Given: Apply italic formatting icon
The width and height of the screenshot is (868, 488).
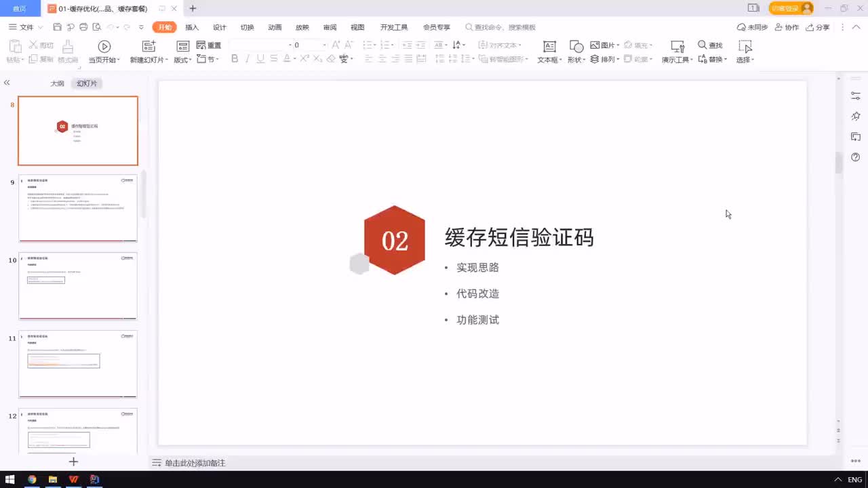Looking at the screenshot, I should pyautogui.click(x=248, y=59).
